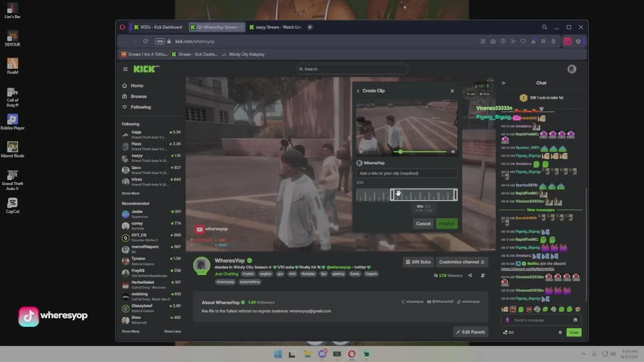The image size is (644, 362).
Task: Open followed channel Capp
Action: click(x=151, y=134)
